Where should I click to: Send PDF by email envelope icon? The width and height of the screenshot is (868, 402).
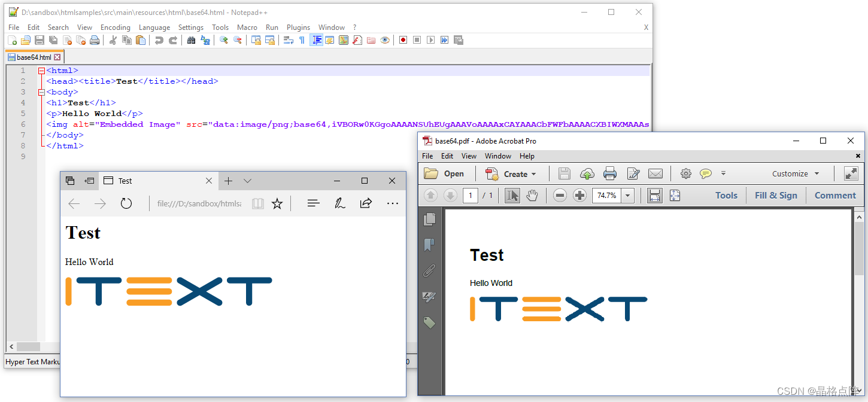[655, 173]
